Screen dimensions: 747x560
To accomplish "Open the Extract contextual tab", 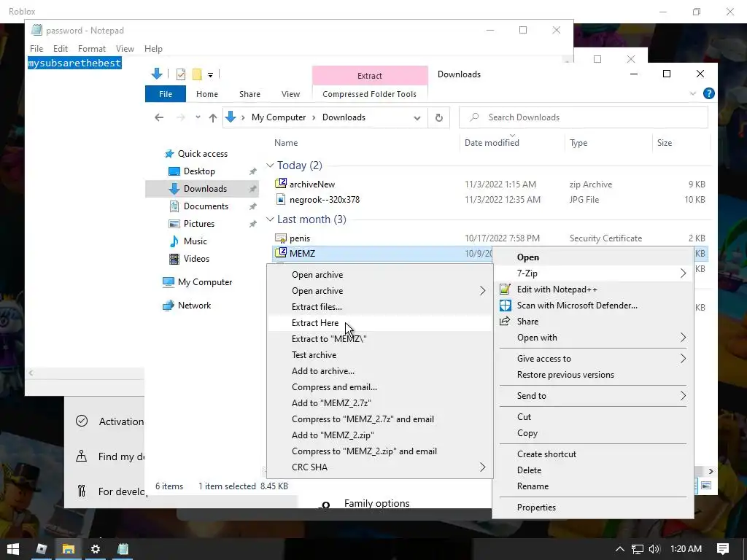I will 370,76.
